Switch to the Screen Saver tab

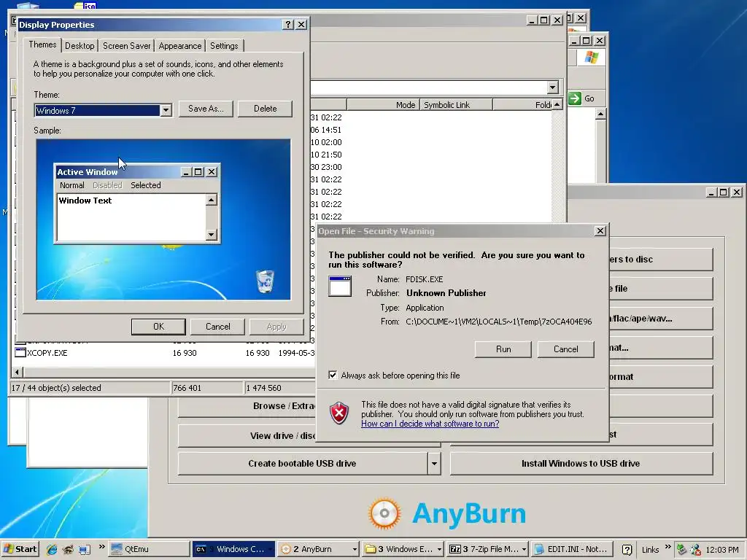(x=126, y=46)
